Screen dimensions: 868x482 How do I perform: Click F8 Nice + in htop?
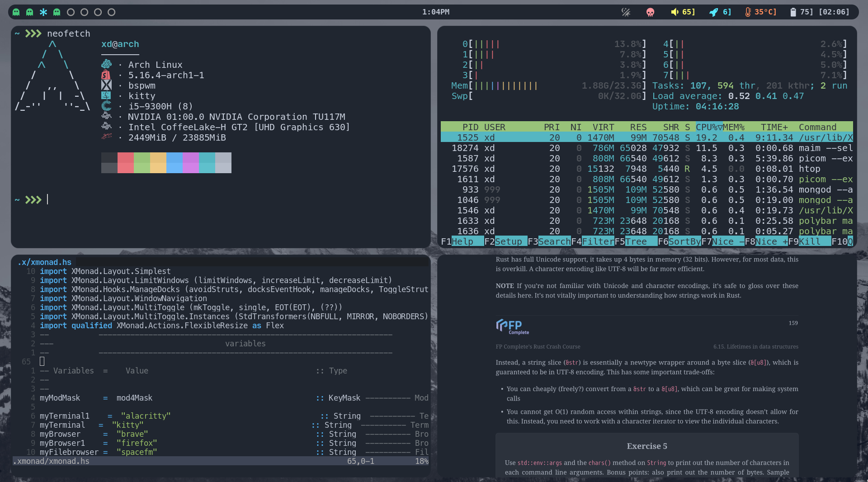tap(766, 241)
